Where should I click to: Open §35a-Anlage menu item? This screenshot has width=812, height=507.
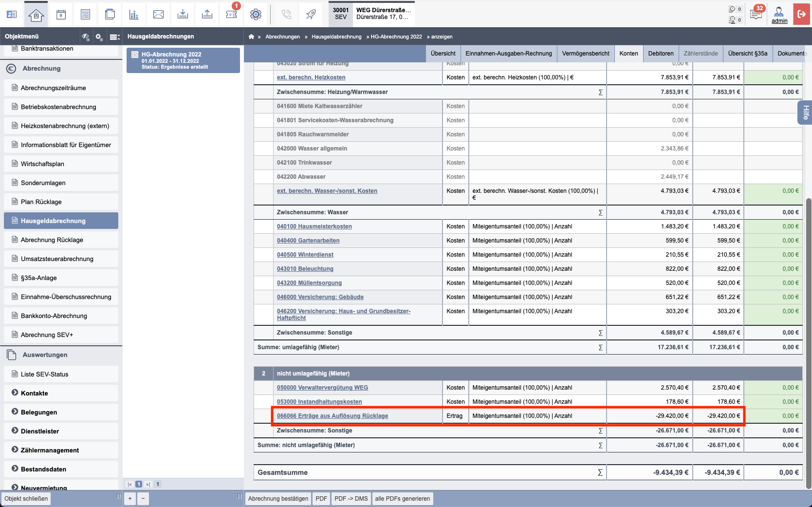coord(61,278)
